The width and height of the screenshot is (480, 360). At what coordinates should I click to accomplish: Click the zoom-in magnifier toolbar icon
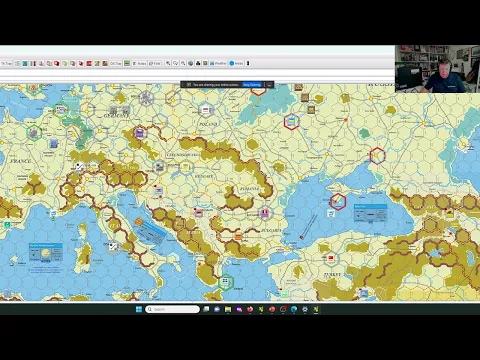[x=168, y=63]
